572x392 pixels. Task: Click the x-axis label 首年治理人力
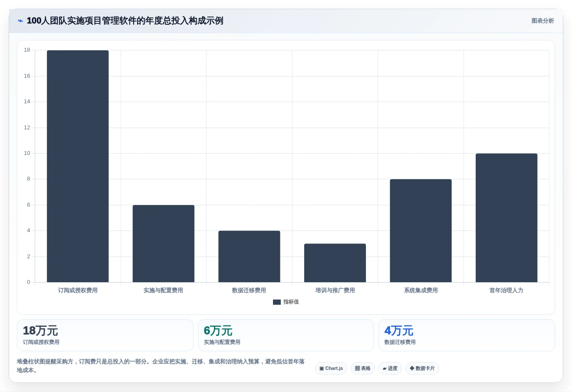[x=506, y=290]
